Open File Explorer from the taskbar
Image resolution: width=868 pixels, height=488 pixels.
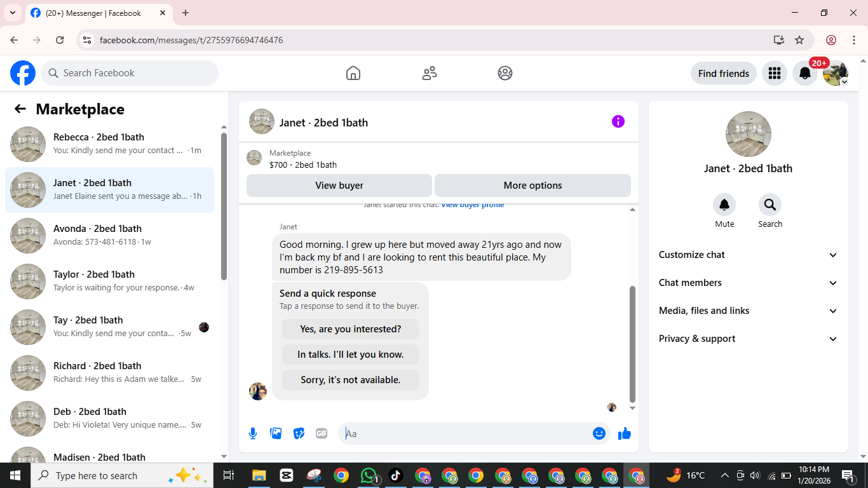click(x=259, y=475)
